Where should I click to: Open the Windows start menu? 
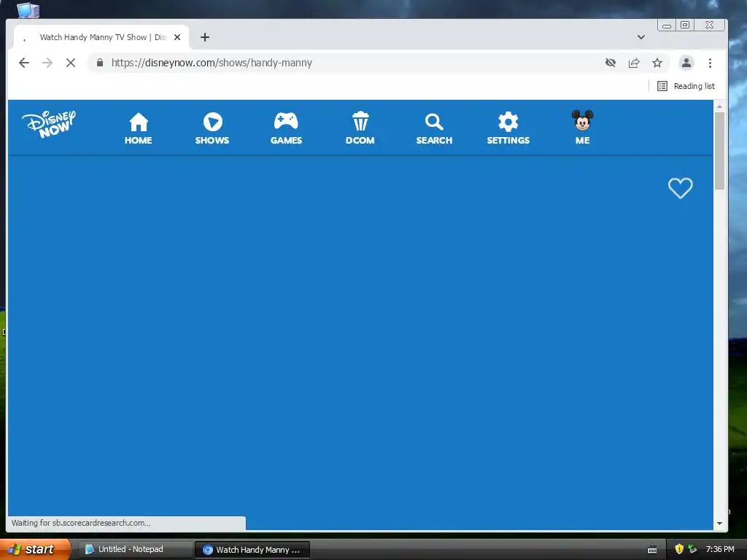click(34, 550)
